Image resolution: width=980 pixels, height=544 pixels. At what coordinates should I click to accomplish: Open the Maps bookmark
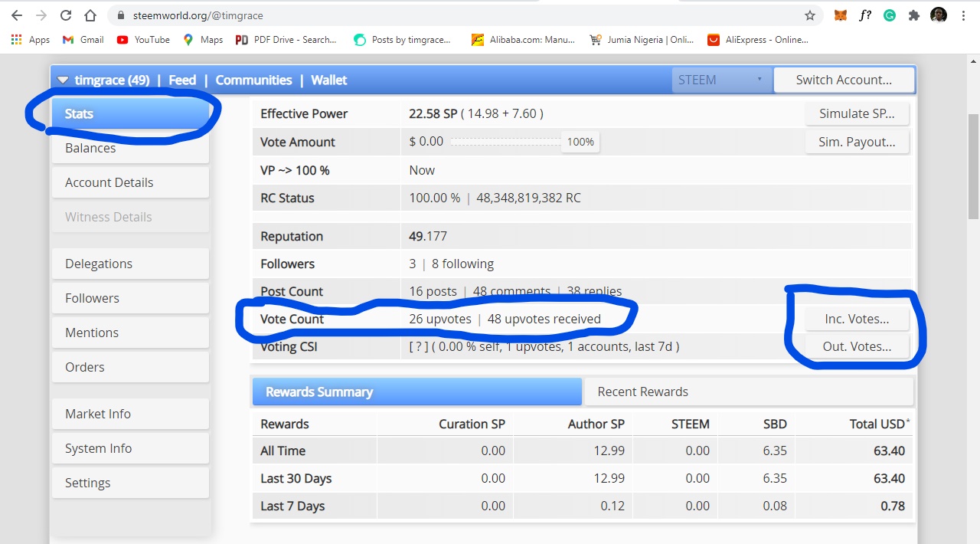(203, 40)
